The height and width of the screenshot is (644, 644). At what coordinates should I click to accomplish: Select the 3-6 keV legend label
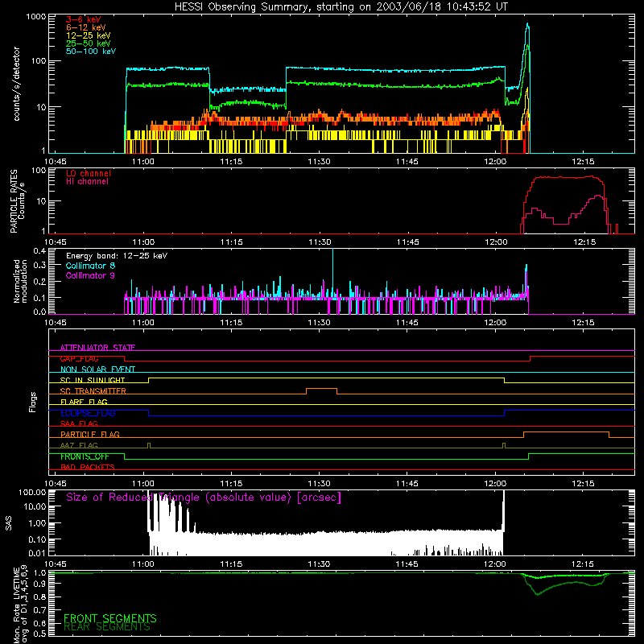[83, 19]
